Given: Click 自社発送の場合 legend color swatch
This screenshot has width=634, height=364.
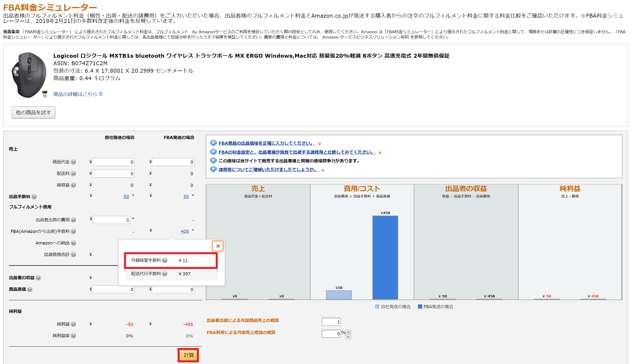Looking at the screenshot, I should click(377, 307).
